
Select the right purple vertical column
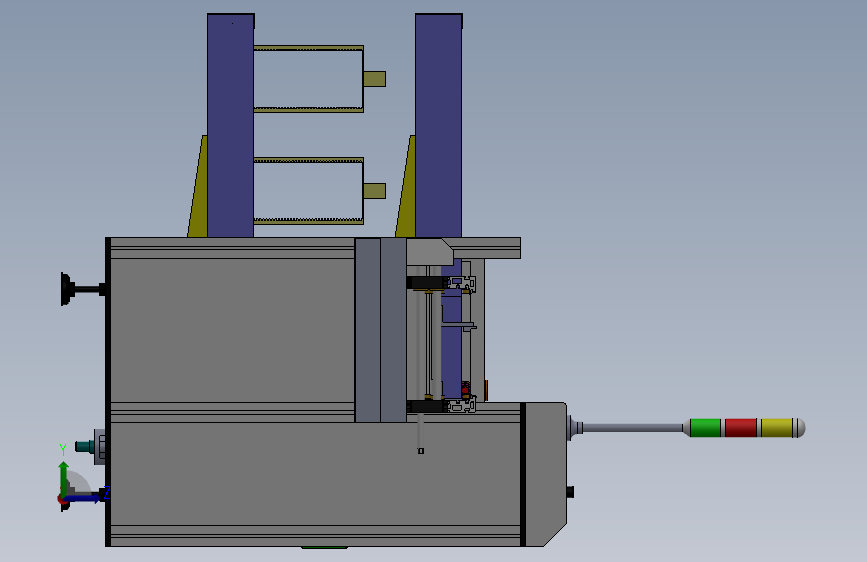(438, 126)
